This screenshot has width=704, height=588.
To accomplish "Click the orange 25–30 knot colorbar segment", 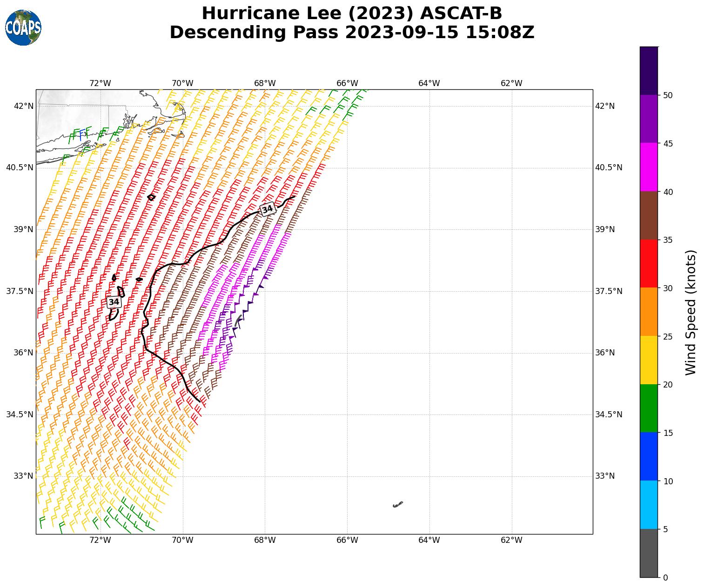I will click(x=649, y=312).
